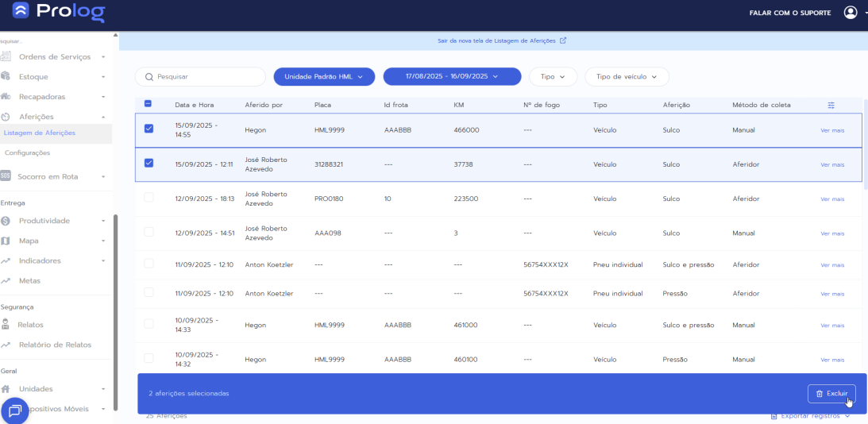Uncheck the Hegon 15/09/2025 14:55 row checkbox
The height and width of the screenshot is (424, 868).
[149, 129]
